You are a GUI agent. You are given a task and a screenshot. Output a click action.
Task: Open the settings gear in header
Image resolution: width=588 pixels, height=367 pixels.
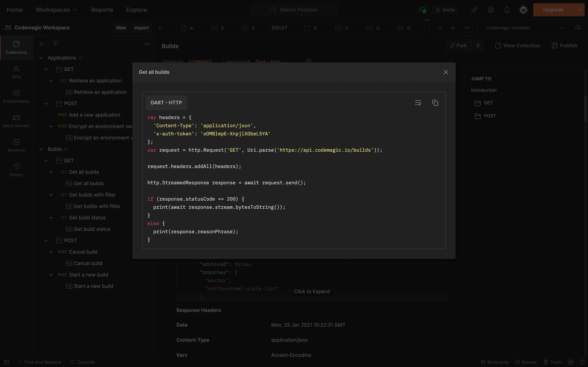click(491, 10)
